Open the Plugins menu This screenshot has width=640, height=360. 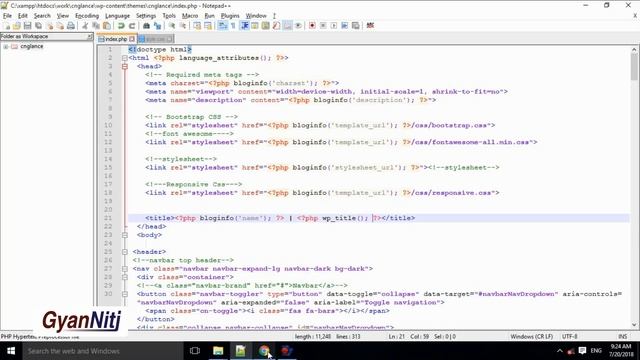(230, 16)
